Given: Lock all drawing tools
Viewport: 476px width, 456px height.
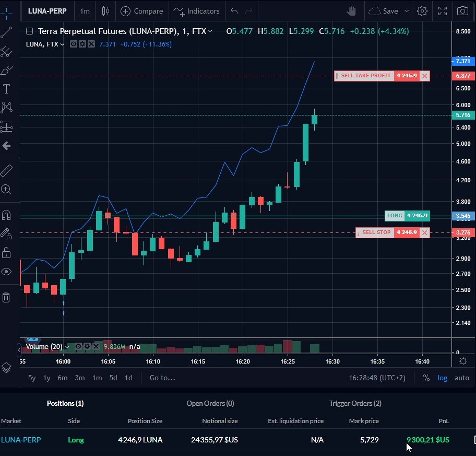Looking at the screenshot, I should tap(6, 253).
